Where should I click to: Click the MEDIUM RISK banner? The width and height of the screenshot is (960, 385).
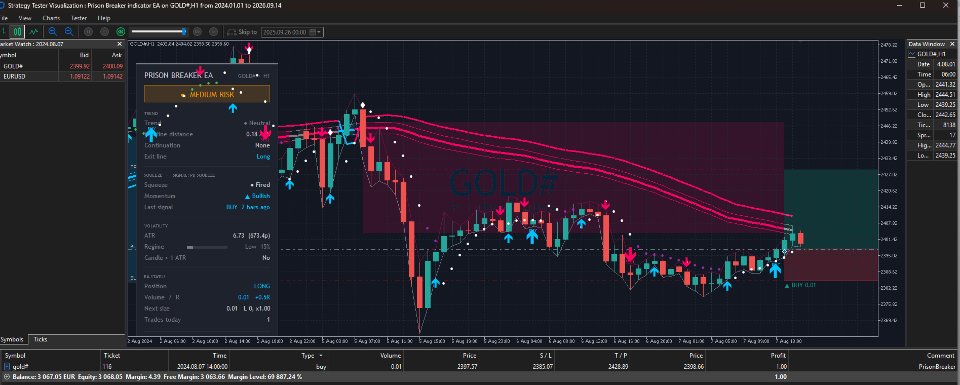point(206,94)
